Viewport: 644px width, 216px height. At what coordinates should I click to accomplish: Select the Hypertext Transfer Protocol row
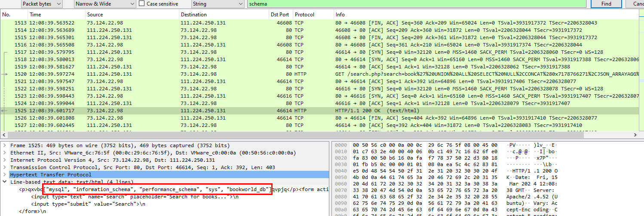pos(165,175)
